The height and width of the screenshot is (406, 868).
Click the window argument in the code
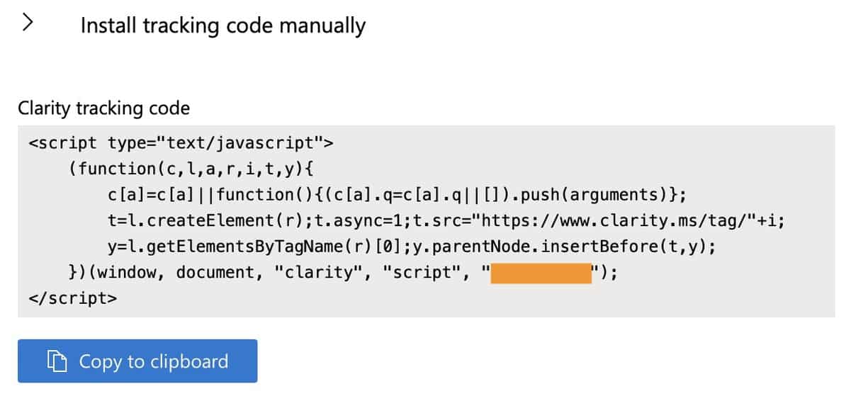point(132,273)
